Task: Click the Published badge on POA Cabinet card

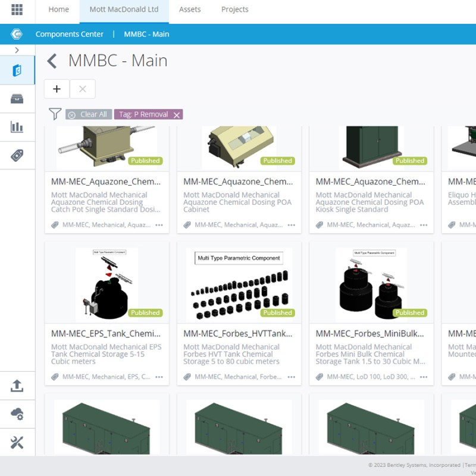Action: coord(277,161)
